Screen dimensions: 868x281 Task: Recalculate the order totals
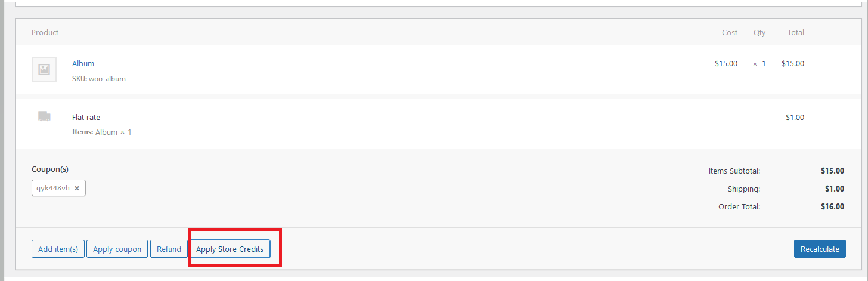coord(820,249)
